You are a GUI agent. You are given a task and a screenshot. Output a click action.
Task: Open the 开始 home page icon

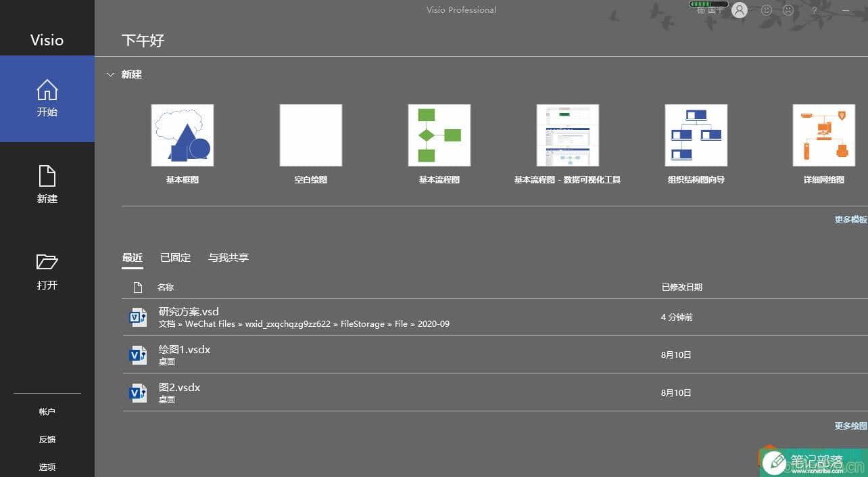[x=47, y=90]
